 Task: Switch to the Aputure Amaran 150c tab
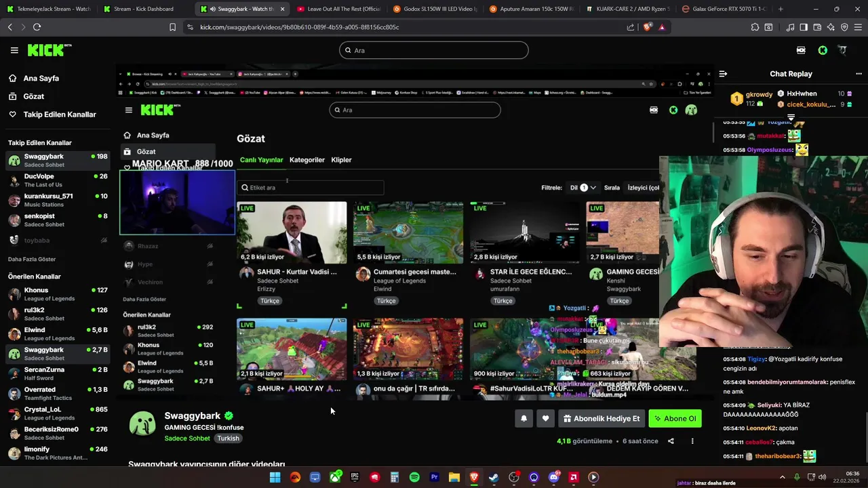pyautogui.click(x=532, y=9)
